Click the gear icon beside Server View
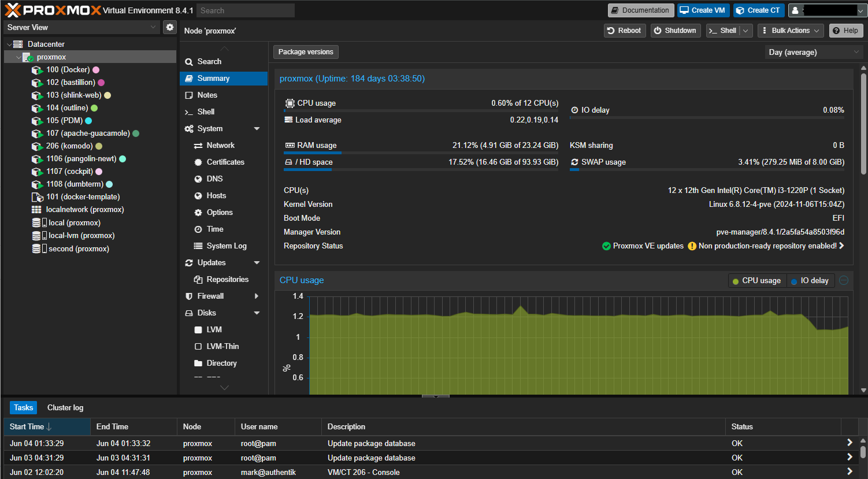Viewport: 868px width, 479px height. click(x=169, y=27)
